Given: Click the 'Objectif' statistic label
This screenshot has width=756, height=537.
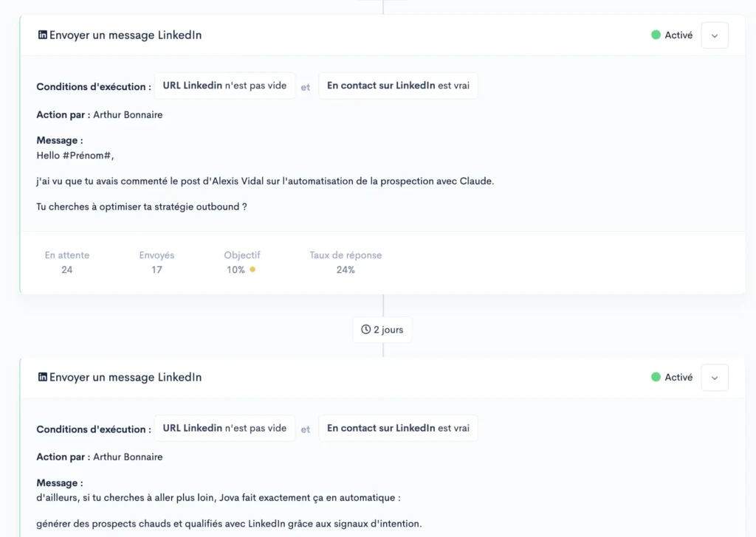Looking at the screenshot, I should tap(242, 255).
